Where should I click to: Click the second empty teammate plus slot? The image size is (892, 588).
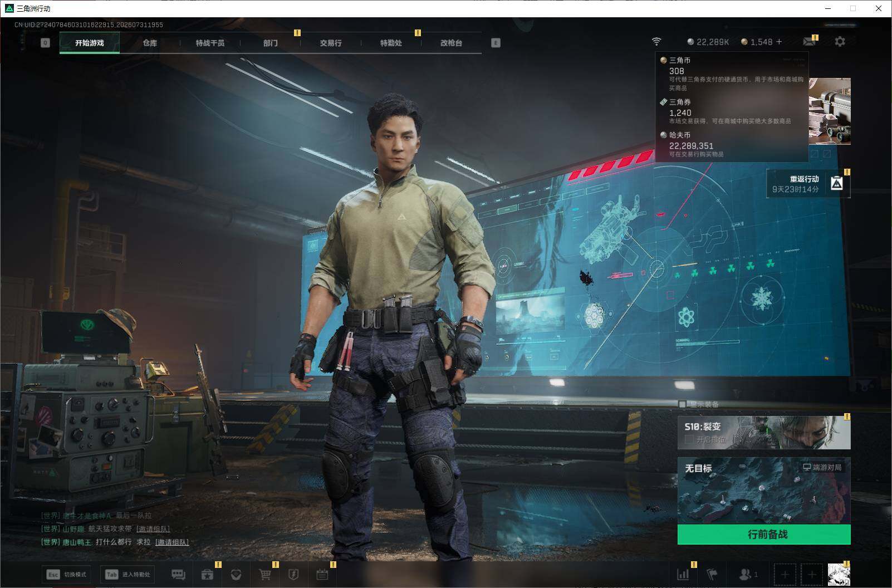tap(812, 575)
